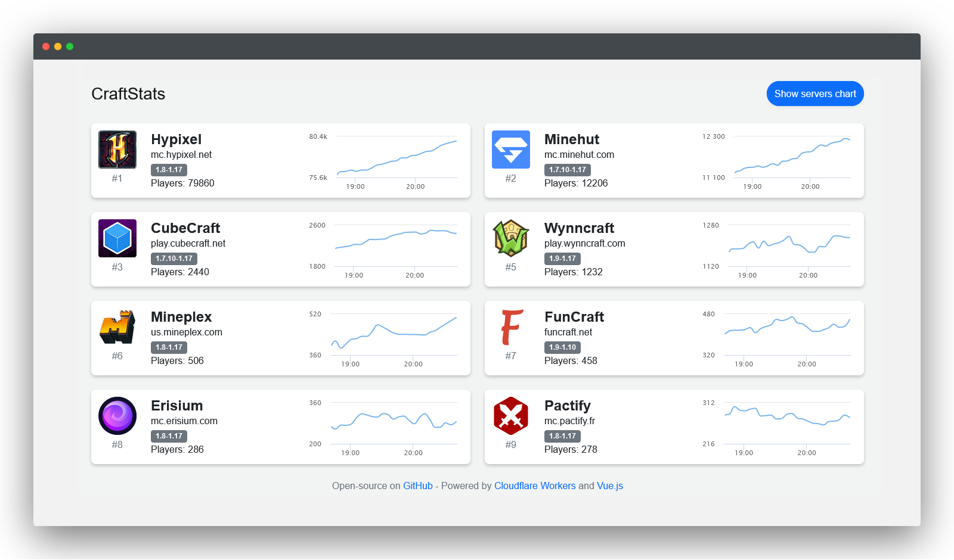This screenshot has width=954, height=560.
Task: Click the red close window dot
Action: click(46, 46)
